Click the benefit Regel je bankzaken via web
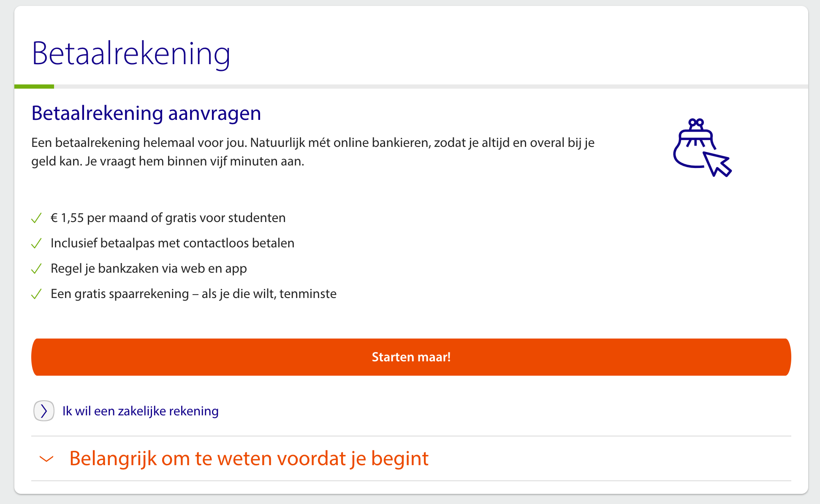 click(x=149, y=268)
